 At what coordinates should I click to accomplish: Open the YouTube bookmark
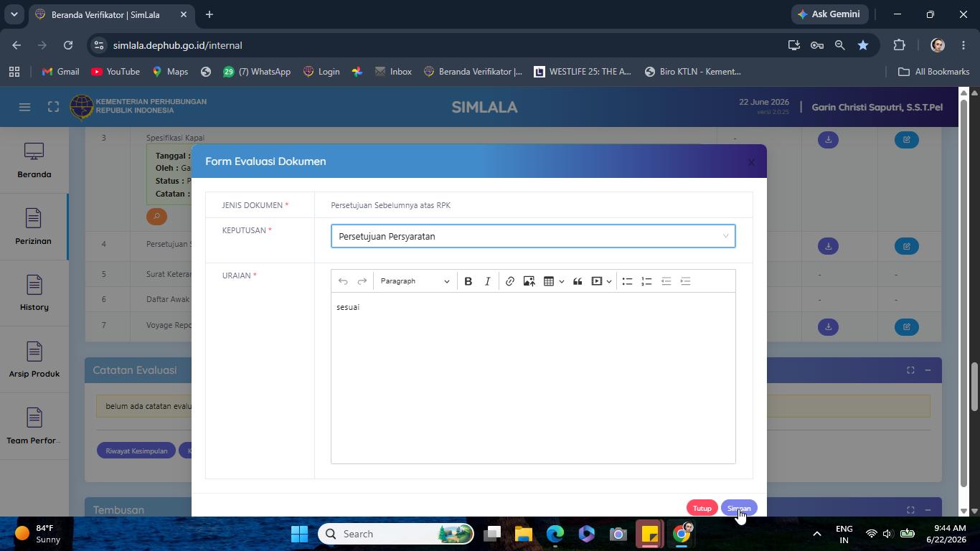116,72
